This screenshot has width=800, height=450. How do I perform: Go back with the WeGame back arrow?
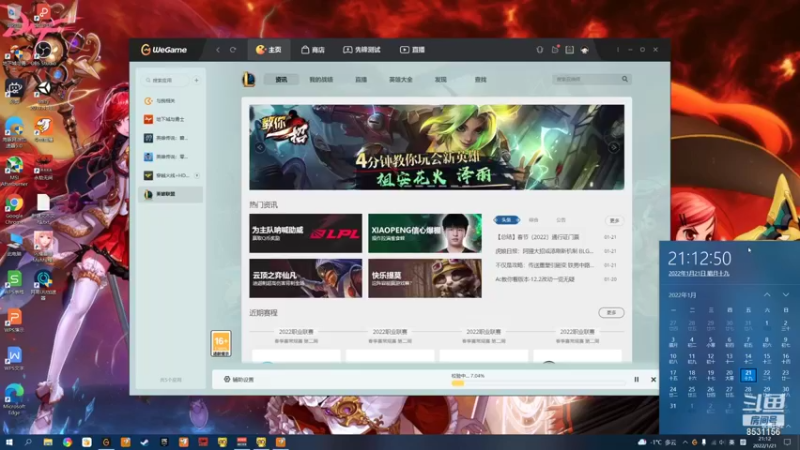pos(218,49)
